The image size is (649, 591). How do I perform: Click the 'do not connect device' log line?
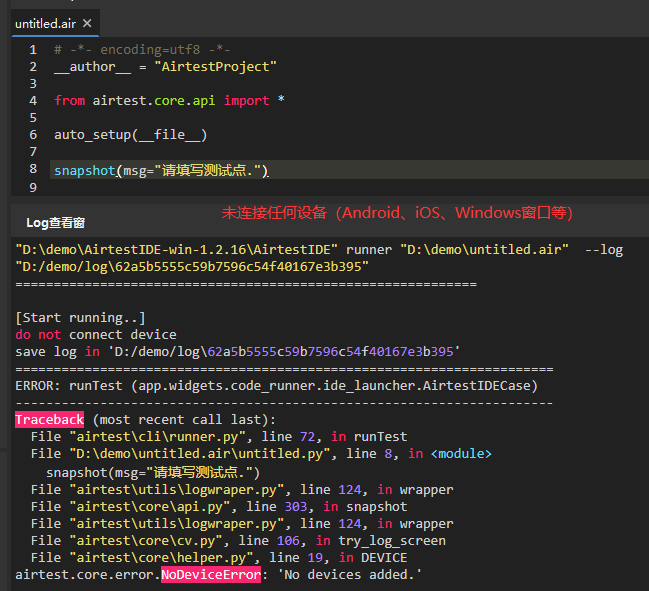[x=96, y=334]
